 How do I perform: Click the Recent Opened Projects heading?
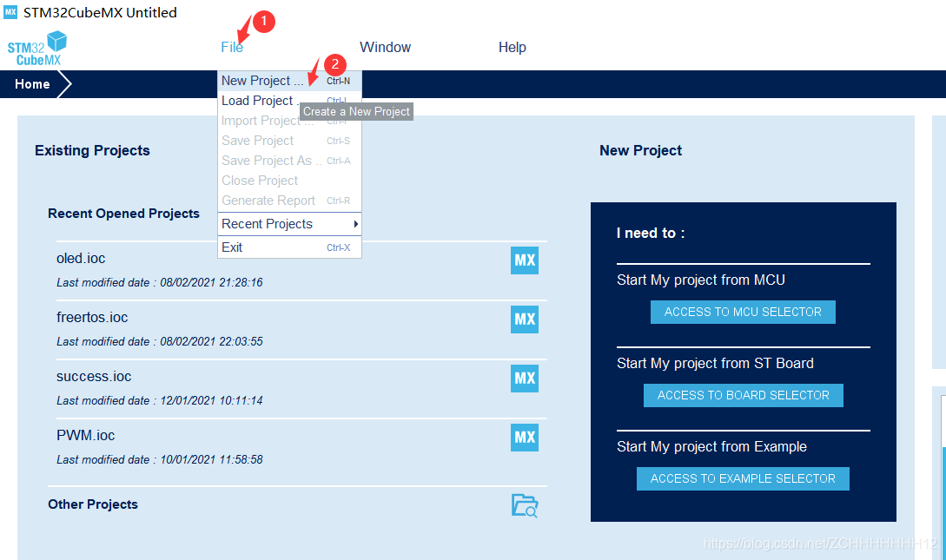click(x=123, y=214)
